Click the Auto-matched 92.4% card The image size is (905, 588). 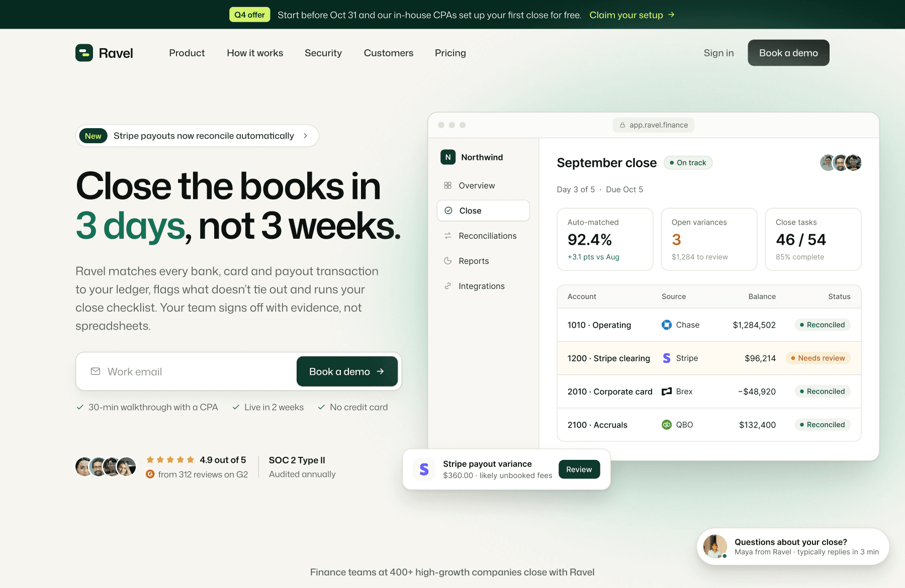click(x=605, y=239)
